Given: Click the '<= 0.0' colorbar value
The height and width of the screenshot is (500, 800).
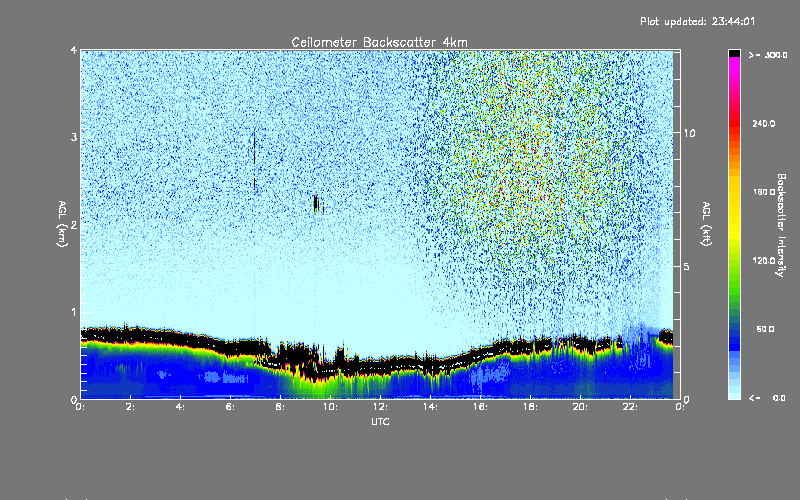Looking at the screenshot, I should (x=767, y=398).
